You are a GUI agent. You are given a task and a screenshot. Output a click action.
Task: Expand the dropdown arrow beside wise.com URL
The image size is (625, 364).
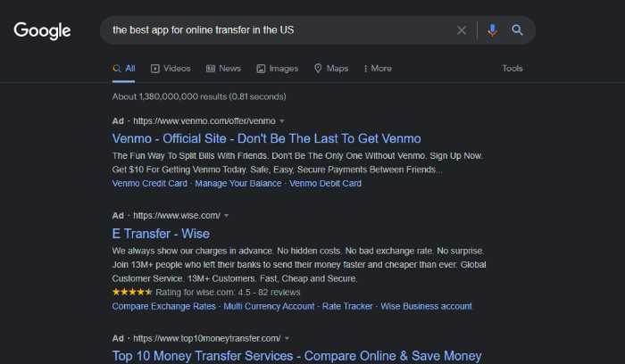(227, 216)
